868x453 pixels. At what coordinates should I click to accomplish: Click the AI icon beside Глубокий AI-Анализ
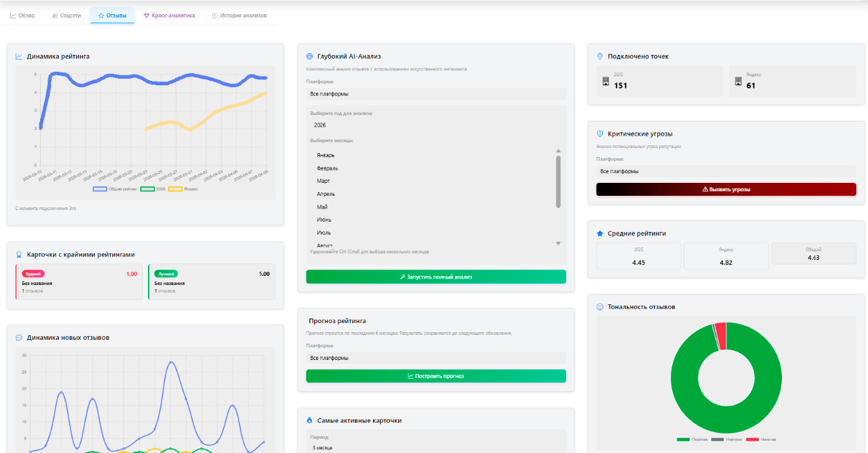(310, 56)
